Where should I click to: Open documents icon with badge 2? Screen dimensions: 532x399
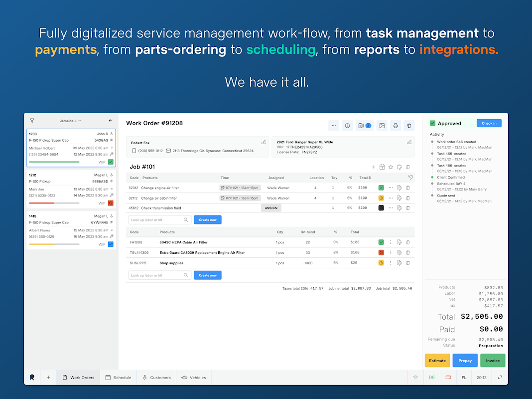coord(365,126)
